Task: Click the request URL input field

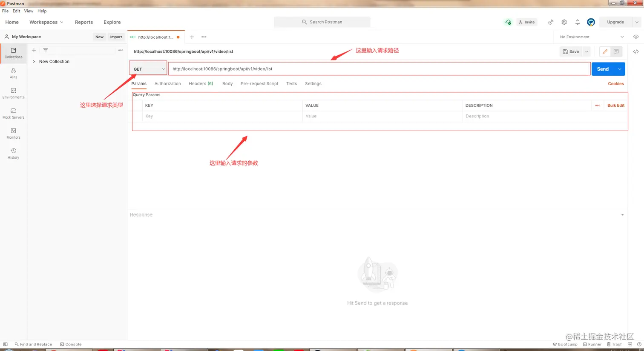Action: (x=379, y=69)
